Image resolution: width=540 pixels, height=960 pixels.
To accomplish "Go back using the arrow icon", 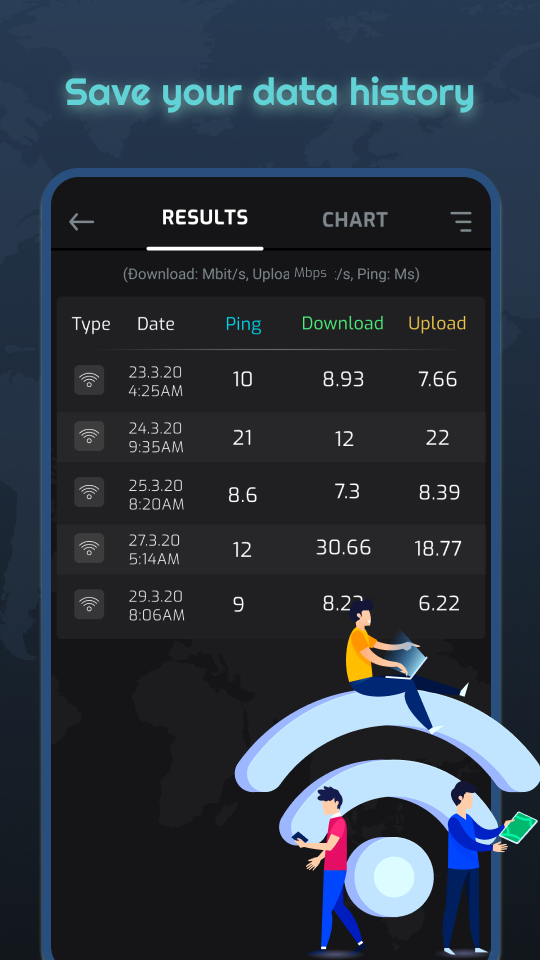I will (x=81, y=222).
